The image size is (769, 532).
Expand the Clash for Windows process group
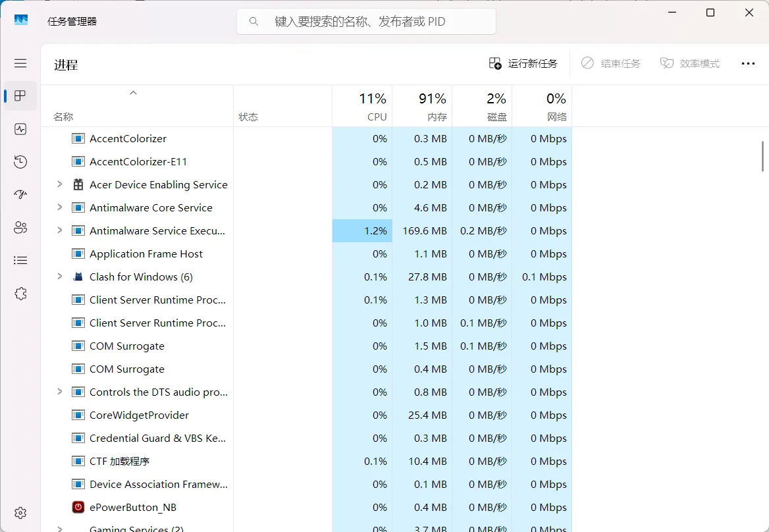pos(59,277)
